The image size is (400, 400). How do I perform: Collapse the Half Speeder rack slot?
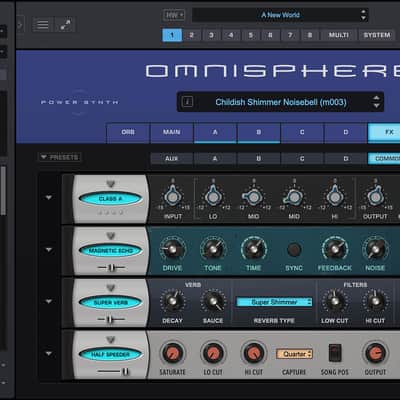coord(49,353)
